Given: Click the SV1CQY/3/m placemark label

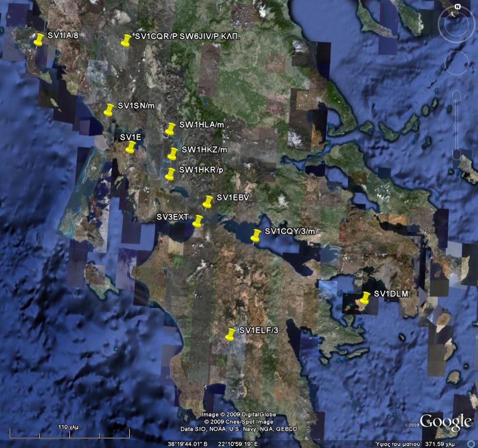Looking at the screenshot, I should tap(290, 231).
